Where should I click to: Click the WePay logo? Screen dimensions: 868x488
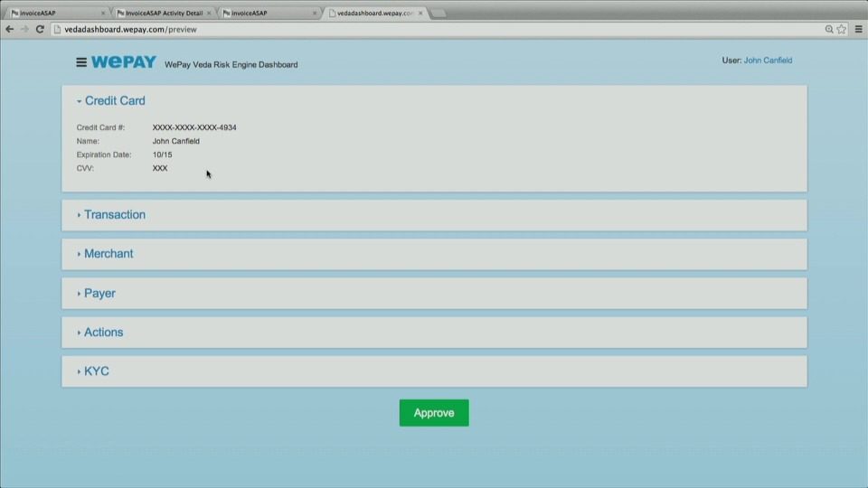click(x=124, y=62)
